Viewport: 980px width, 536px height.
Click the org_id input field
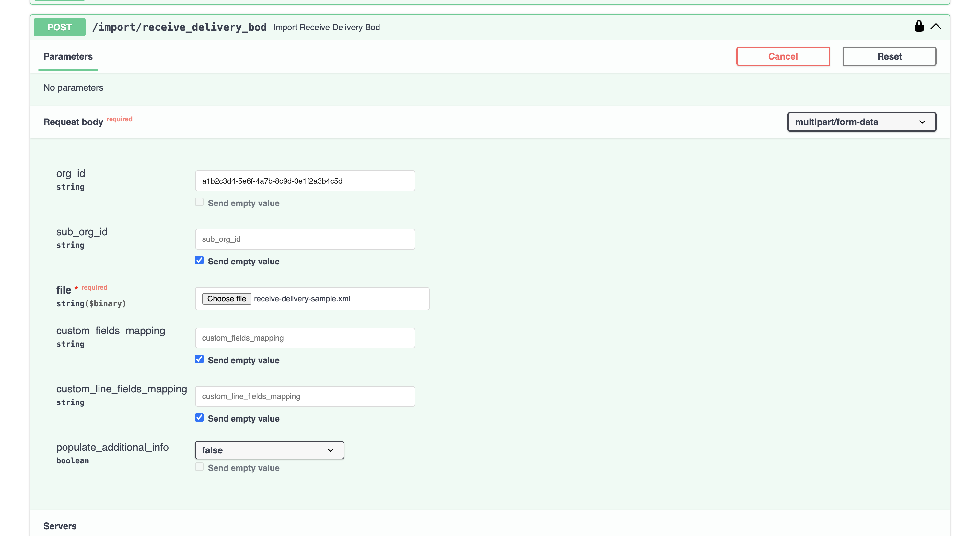point(305,181)
